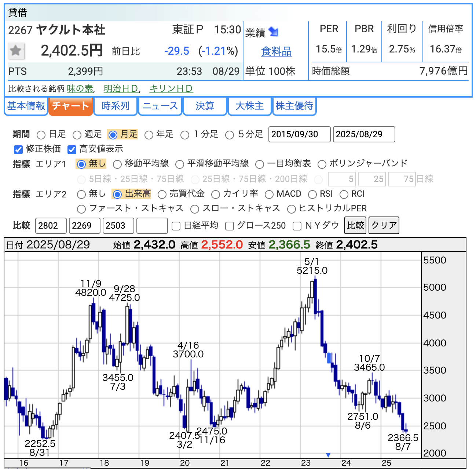Click the comparison code field 2802
The image size is (476, 469).
pos(51,226)
